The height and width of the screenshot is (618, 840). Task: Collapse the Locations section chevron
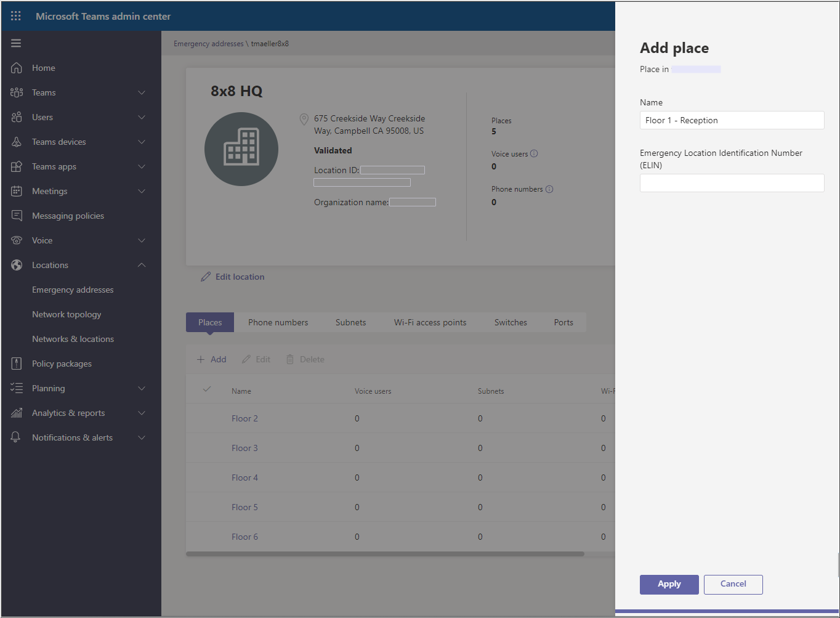(x=142, y=265)
